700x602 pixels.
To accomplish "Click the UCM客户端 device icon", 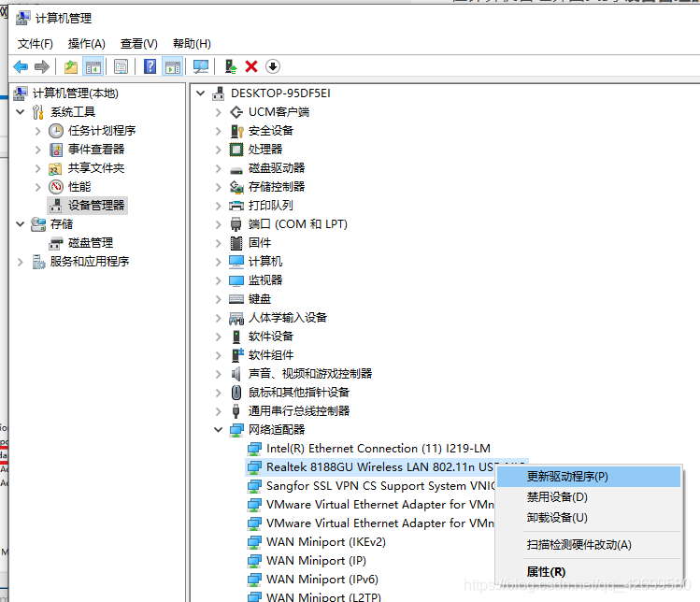I will tap(236, 112).
